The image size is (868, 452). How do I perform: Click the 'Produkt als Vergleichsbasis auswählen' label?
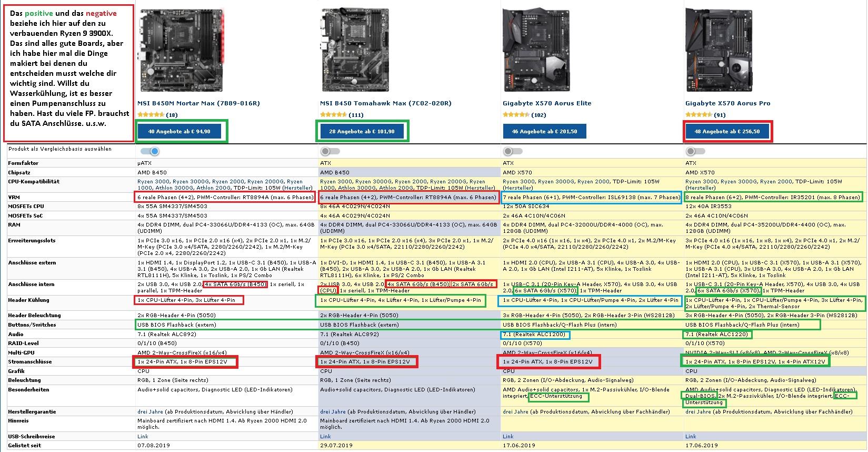[x=60, y=149]
